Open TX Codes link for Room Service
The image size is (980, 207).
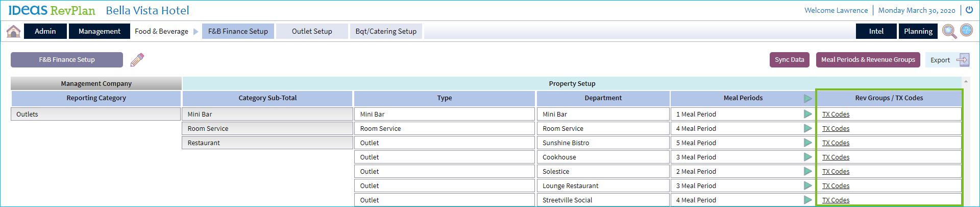836,129
